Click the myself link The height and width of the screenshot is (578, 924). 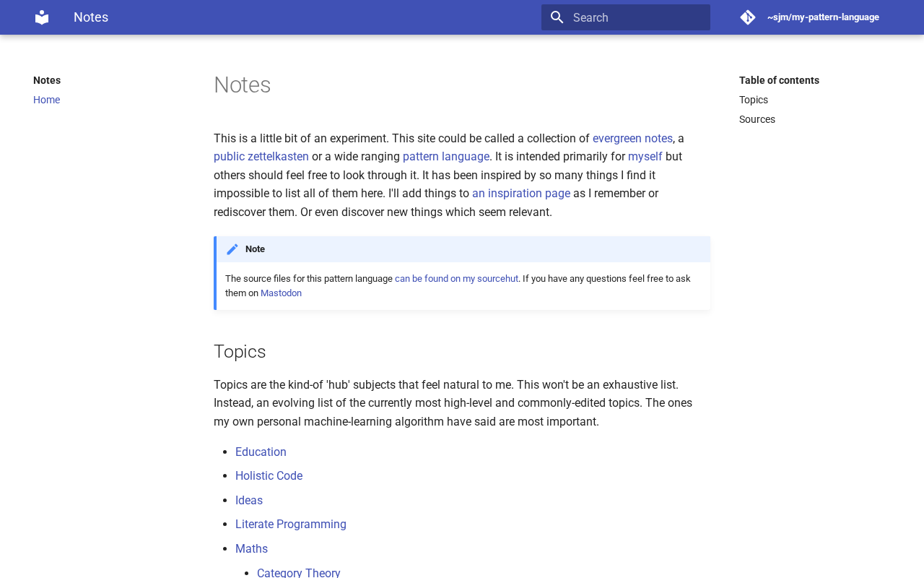645,157
